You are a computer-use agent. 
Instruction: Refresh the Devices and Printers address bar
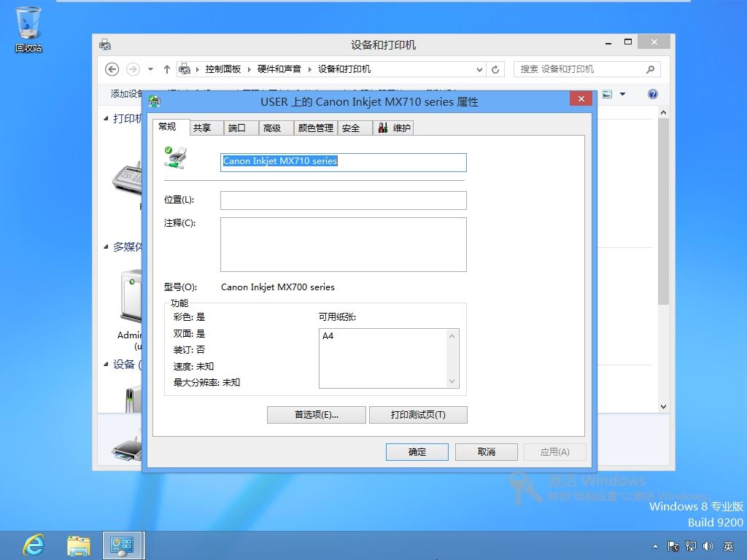(x=495, y=69)
